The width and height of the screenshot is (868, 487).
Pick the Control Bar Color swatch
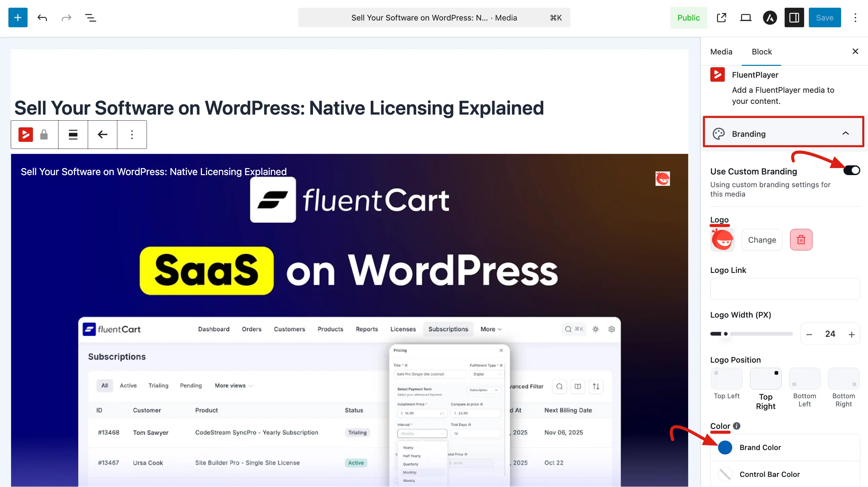725,475
